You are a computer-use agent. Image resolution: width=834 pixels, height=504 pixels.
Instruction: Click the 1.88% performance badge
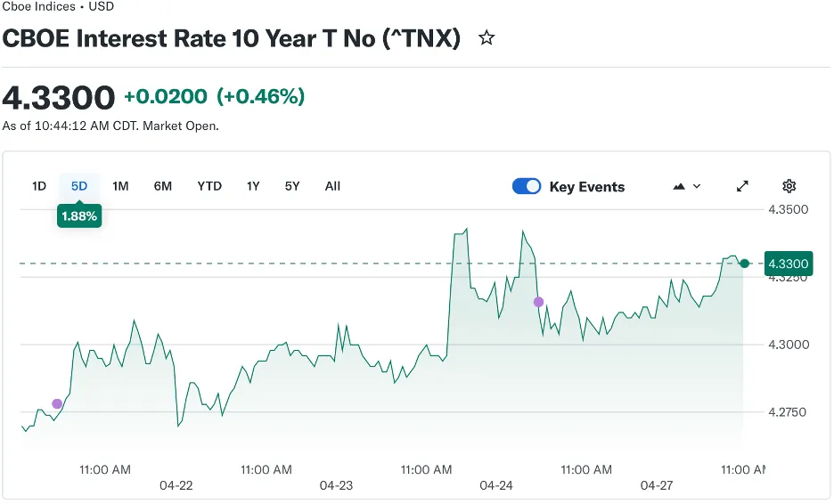click(79, 215)
